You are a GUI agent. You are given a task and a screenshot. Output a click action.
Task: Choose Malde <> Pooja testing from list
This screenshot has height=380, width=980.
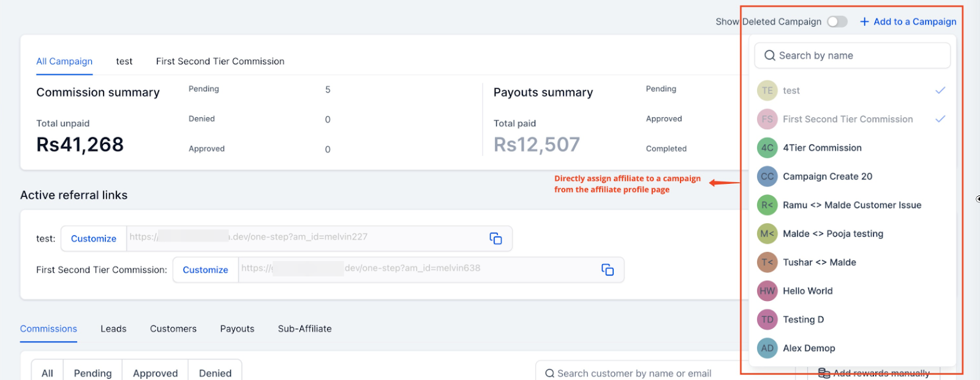click(832, 234)
